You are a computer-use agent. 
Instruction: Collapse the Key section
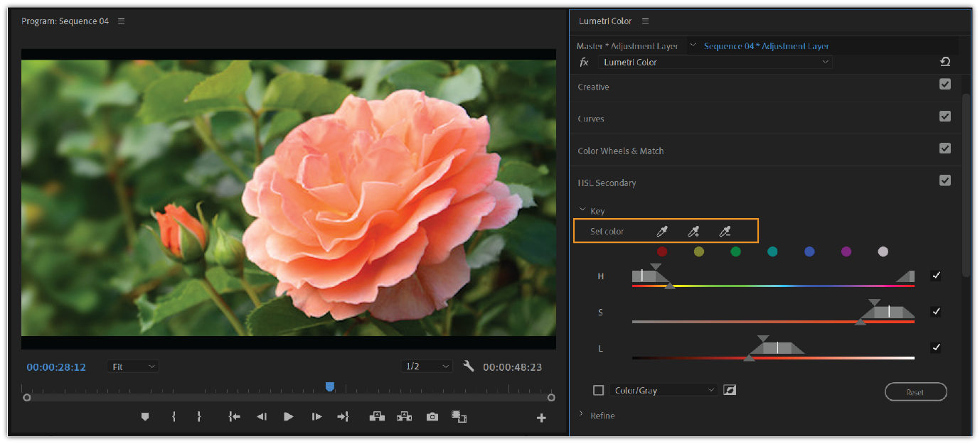coord(581,210)
